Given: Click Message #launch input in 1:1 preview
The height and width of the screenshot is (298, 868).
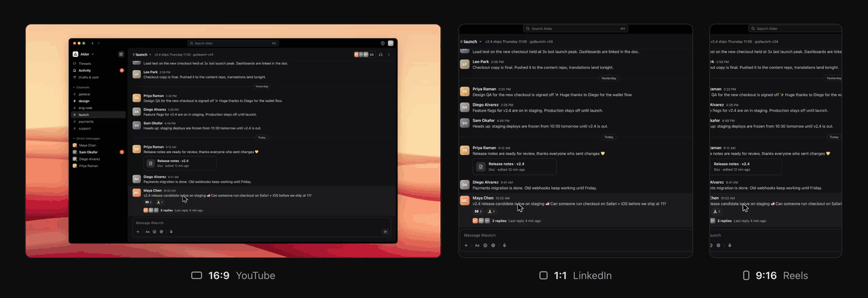Looking at the screenshot, I should 575,236.
